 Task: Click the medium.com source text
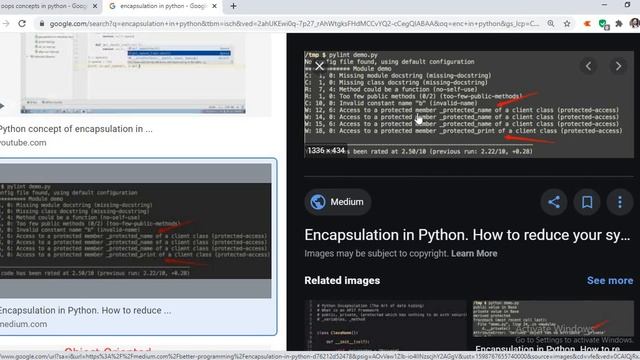pyautogui.click(x=23, y=324)
